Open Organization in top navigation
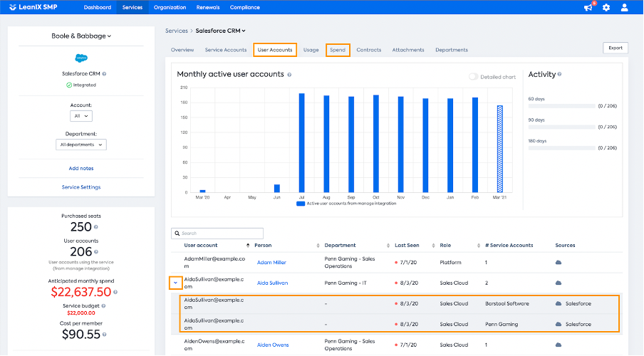 pos(170,7)
